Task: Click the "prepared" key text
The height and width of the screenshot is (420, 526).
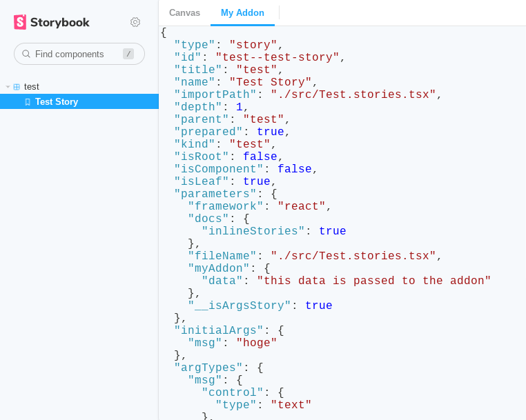Action: tap(208, 132)
